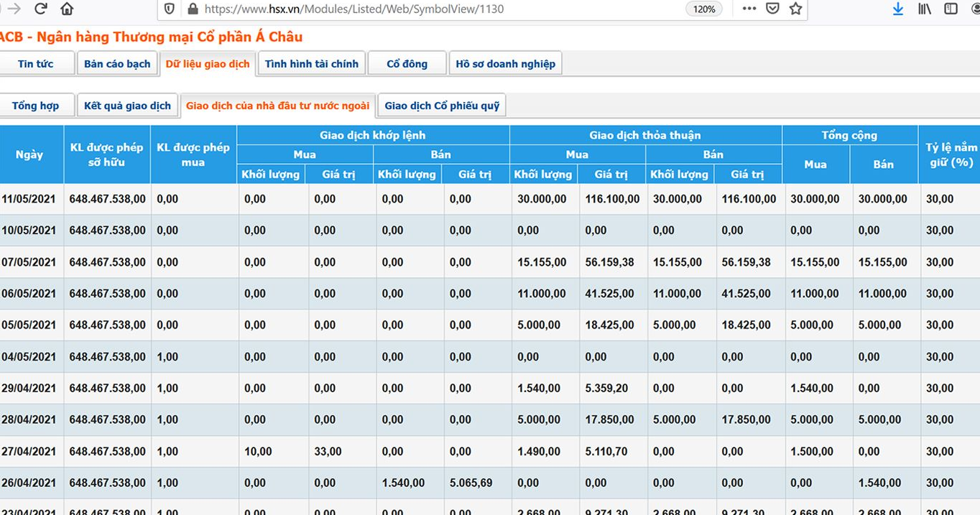The height and width of the screenshot is (515, 980).
Task: Open the tracking protection shield icon
Action: point(170,9)
